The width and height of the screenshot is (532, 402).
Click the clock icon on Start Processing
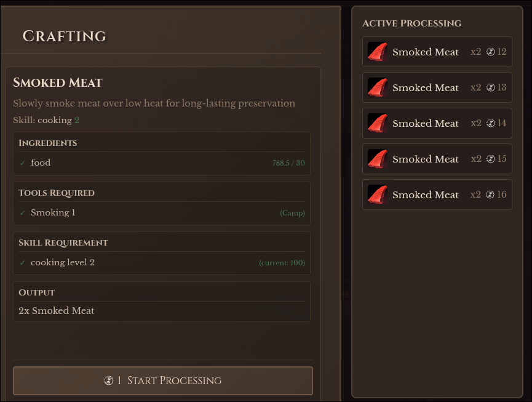click(x=109, y=380)
